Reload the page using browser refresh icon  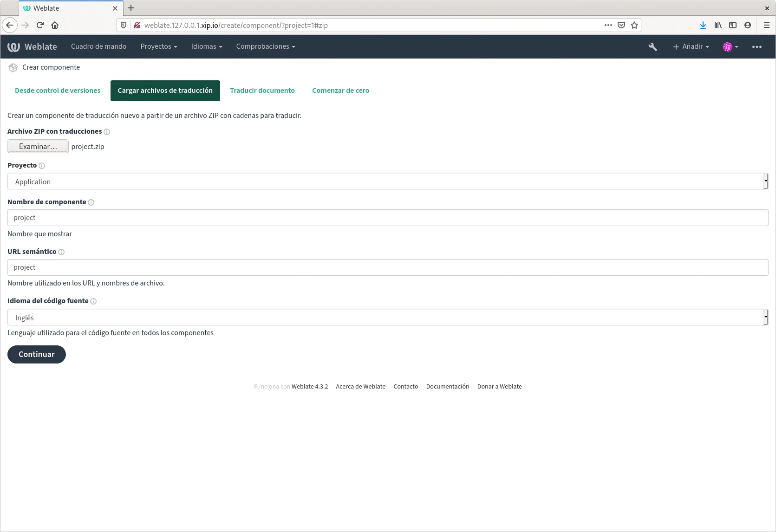coord(40,25)
